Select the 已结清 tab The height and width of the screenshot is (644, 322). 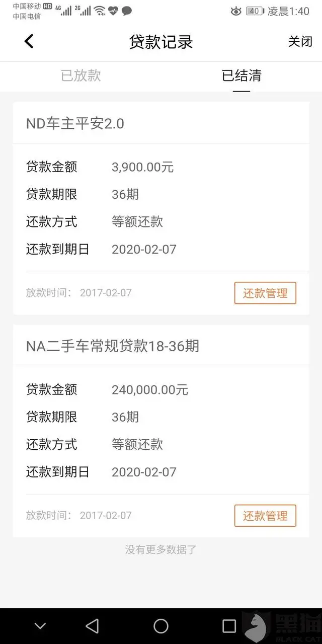click(242, 76)
